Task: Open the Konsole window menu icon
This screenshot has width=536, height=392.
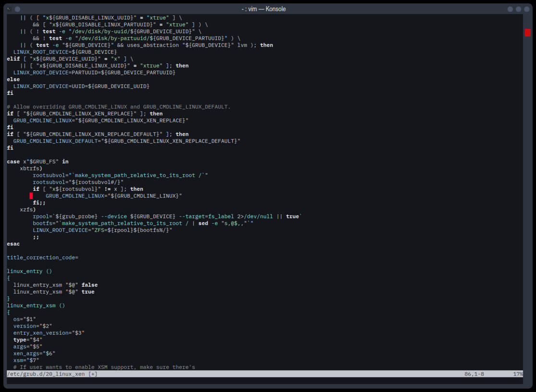Action: click(x=9, y=9)
